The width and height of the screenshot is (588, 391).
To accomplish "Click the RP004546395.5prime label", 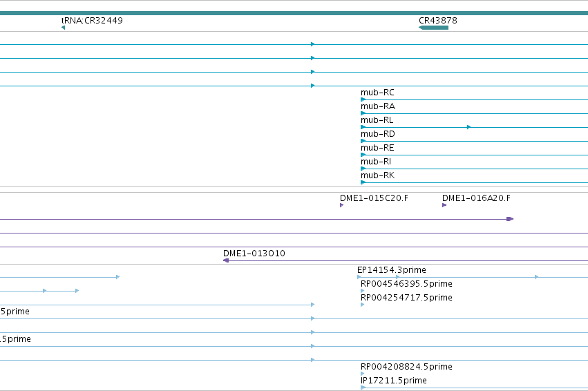I will 406,284.
